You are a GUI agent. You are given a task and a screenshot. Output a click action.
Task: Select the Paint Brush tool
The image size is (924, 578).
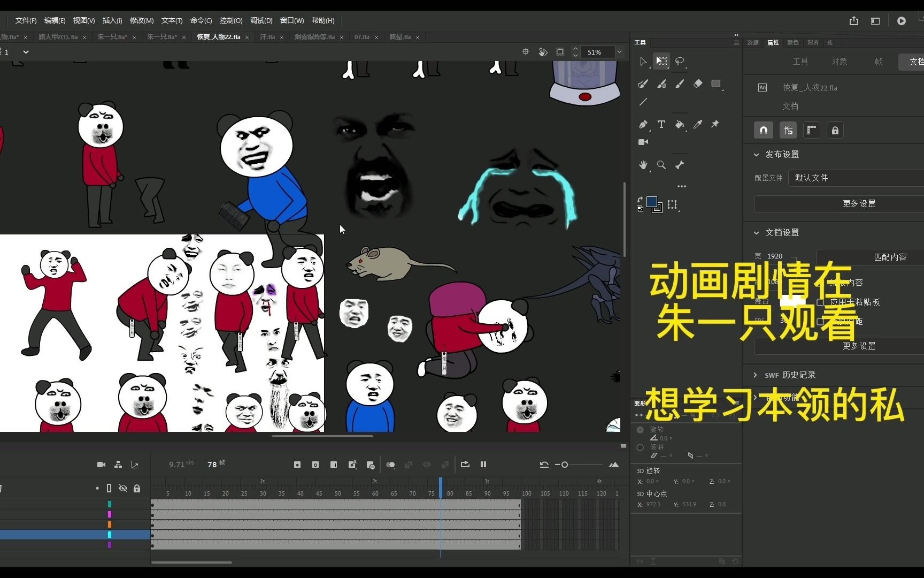tap(680, 83)
